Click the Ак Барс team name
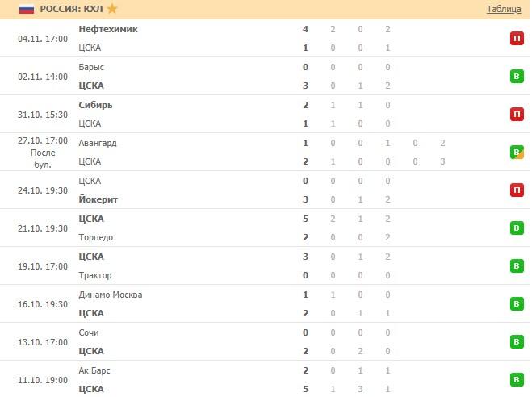The width and height of the screenshot is (532, 397). pyautogui.click(x=94, y=370)
